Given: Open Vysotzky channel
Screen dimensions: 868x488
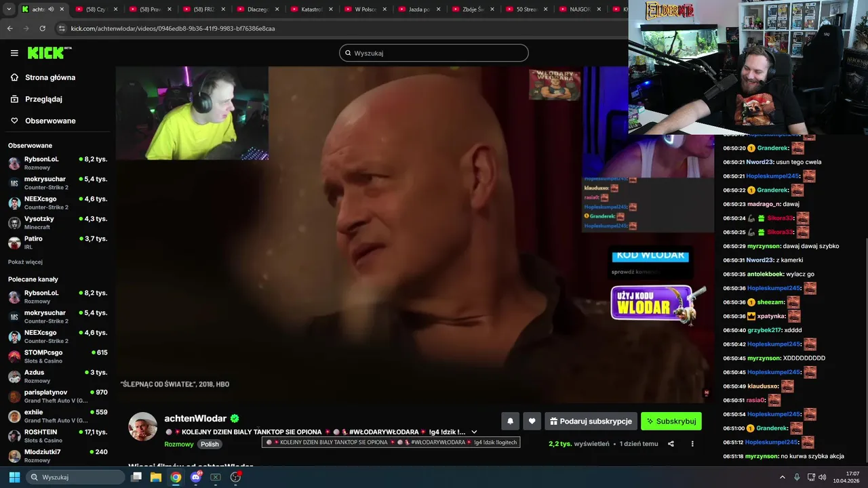Looking at the screenshot, I should (58, 222).
